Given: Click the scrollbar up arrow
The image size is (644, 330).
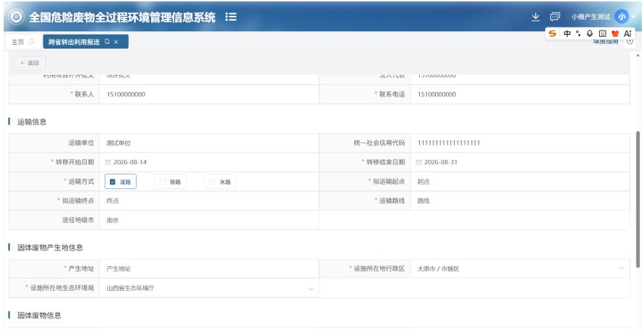Looking at the screenshot, I should click(637, 55).
